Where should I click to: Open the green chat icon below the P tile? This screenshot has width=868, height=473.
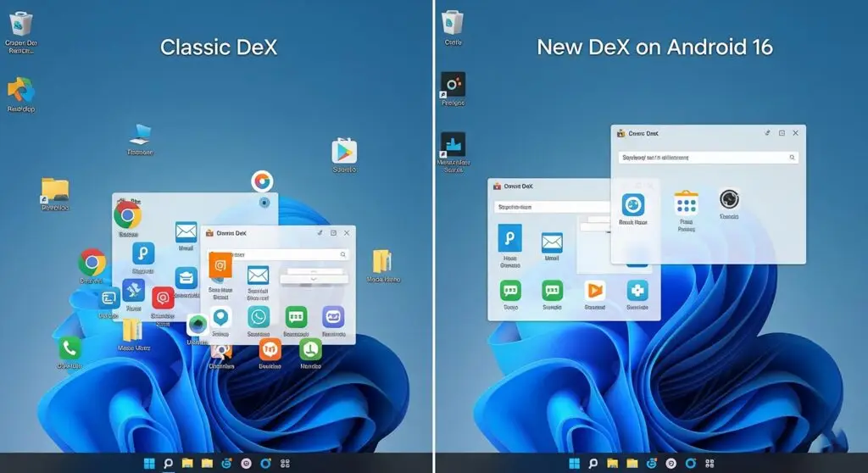click(x=510, y=291)
